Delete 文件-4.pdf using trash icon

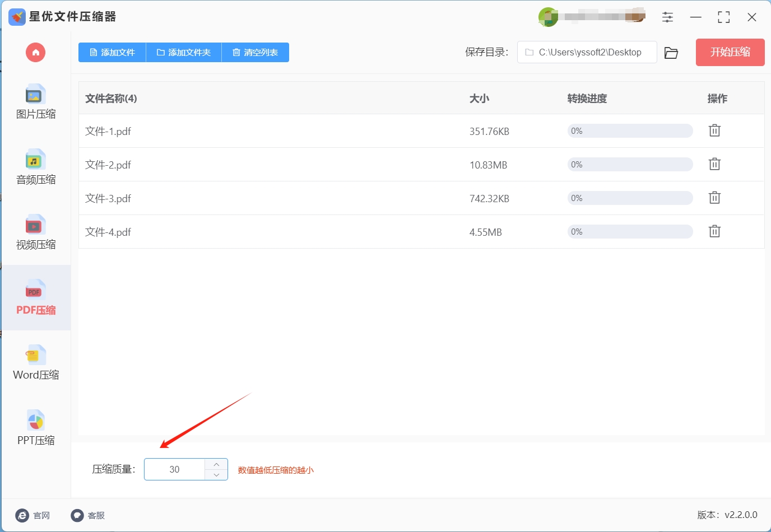click(714, 231)
